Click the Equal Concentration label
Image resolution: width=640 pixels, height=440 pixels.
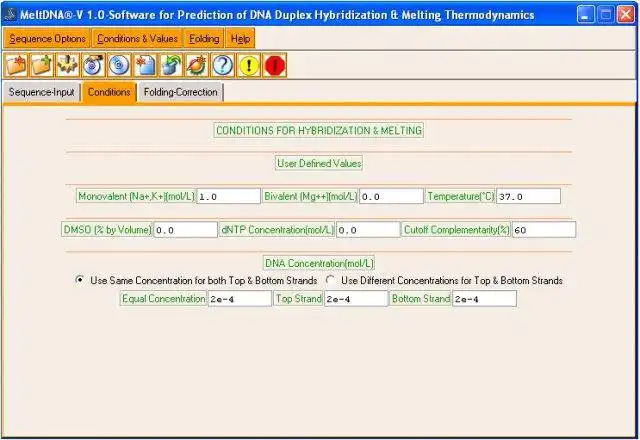pos(164,299)
